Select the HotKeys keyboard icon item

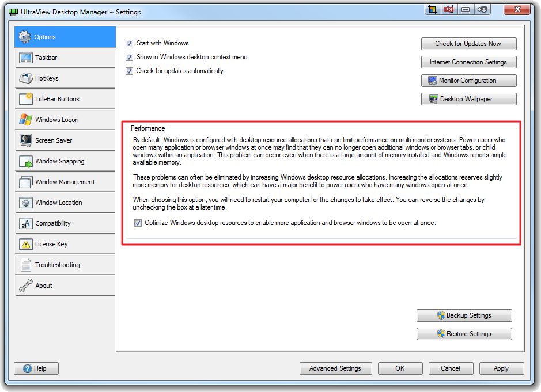click(x=65, y=78)
